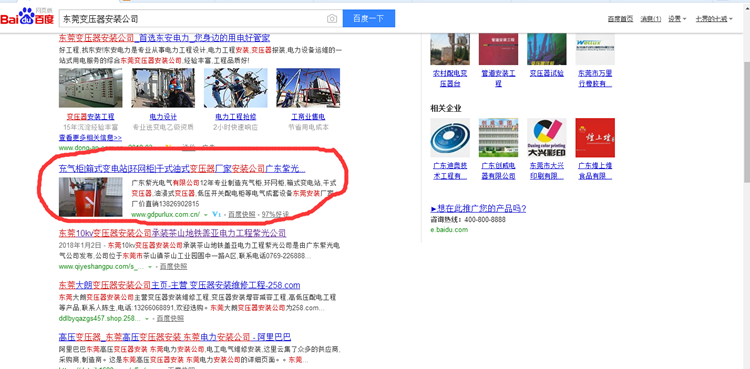
Task: Click the e.baidu.com URL text
Action: (449, 230)
